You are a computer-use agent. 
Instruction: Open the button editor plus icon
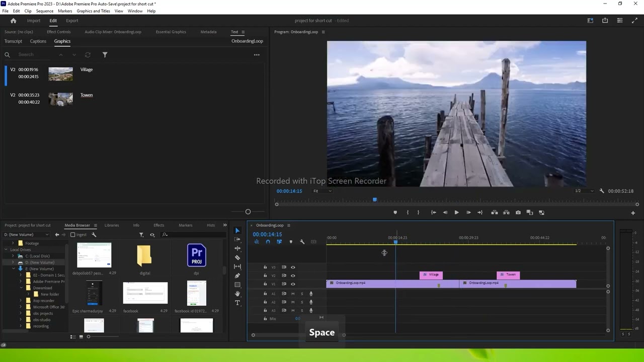click(x=633, y=213)
